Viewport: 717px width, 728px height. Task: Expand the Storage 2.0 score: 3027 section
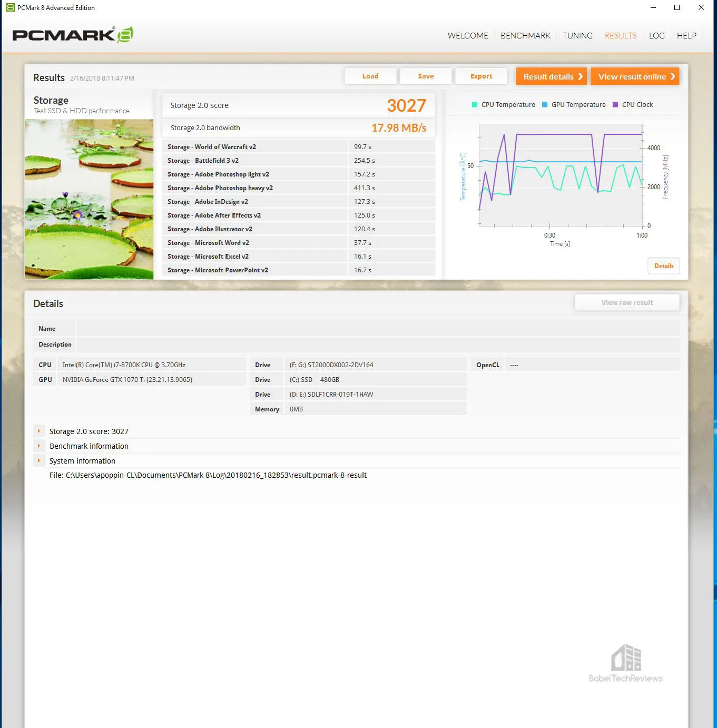[x=39, y=431]
